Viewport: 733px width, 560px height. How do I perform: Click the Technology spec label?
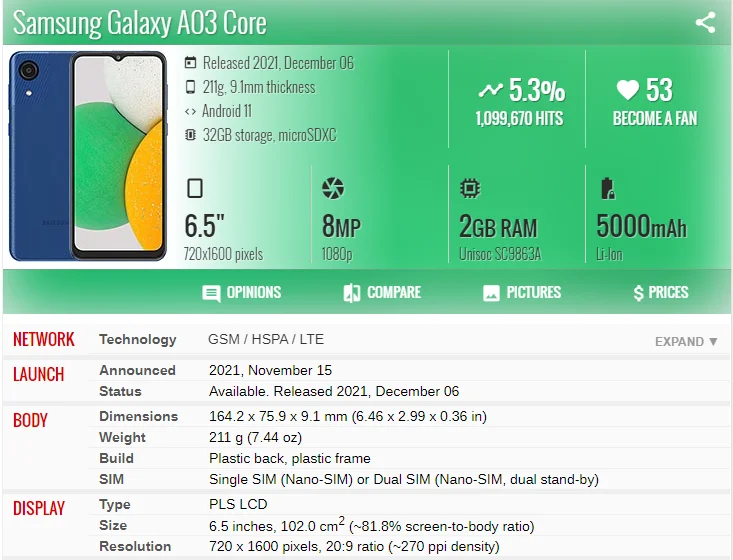tap(137, 339)
